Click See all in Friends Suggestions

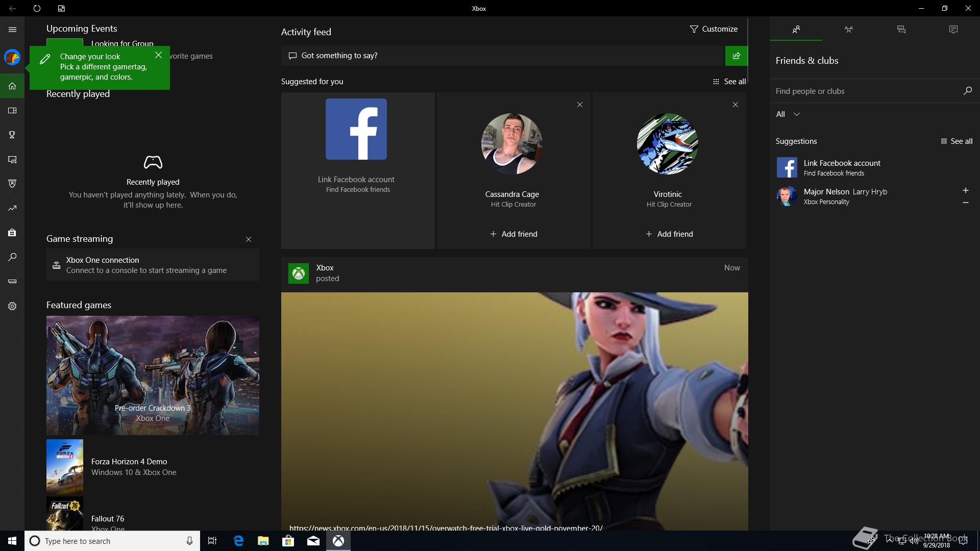coord(957,141)
